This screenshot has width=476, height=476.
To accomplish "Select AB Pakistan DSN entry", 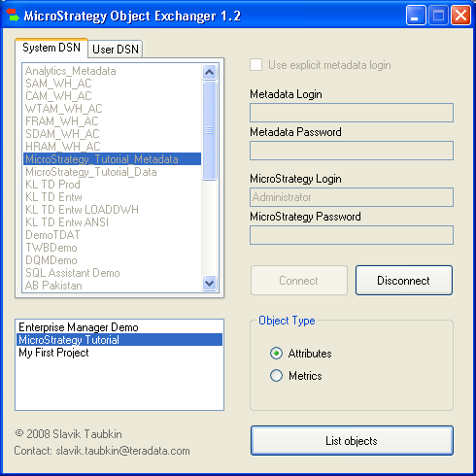I will (112, 286).
